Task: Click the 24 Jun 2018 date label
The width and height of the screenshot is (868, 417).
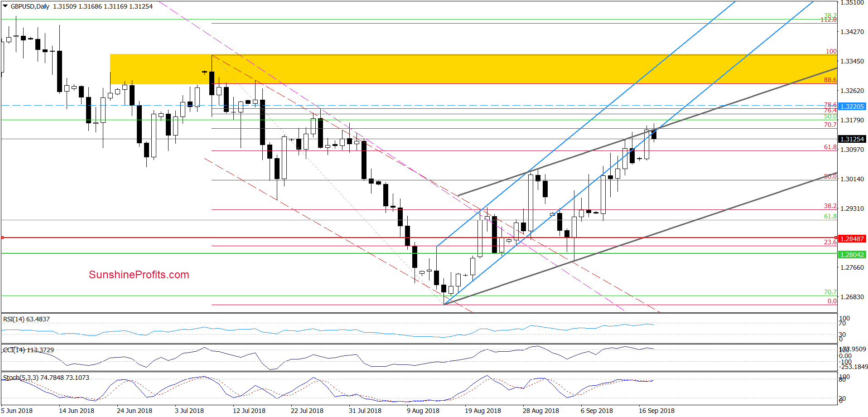Action: [135, 411]
